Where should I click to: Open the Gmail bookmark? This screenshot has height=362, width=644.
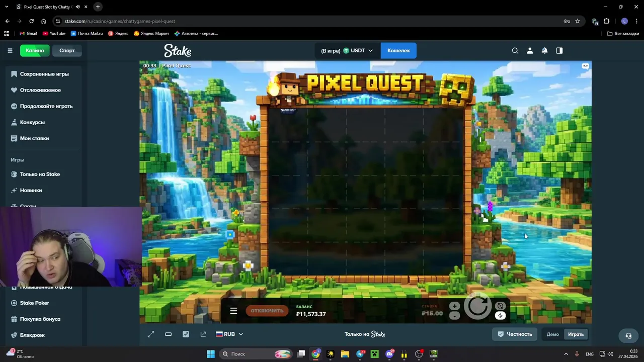(28, 34)
